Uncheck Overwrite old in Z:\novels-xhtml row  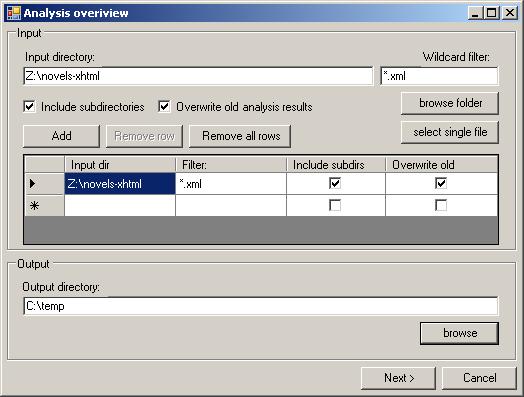pyautogui.click(x=441, y=183)
